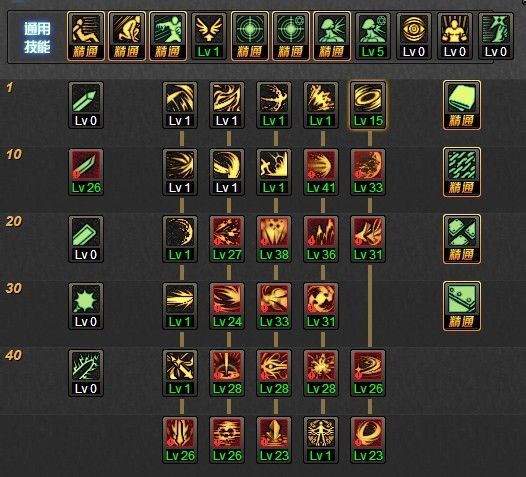Viewport: 526px width, 477px height.
Task: Click the 通用技能 general skills label
Action: click(37, 38)
